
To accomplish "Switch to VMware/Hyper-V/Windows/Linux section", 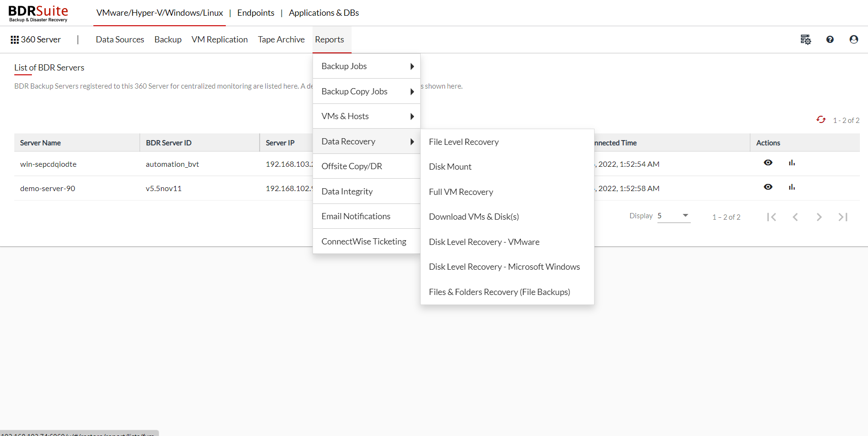I will [x=160, y=13].
